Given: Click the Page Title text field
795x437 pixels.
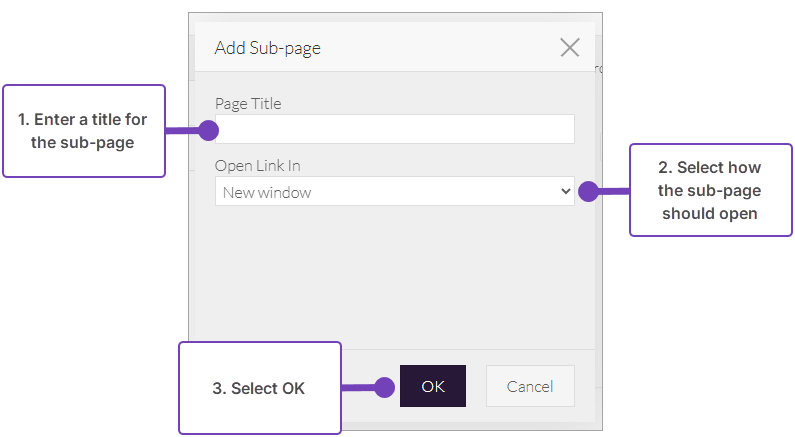Looking at the screenshot, I should [x=394, y=129].
